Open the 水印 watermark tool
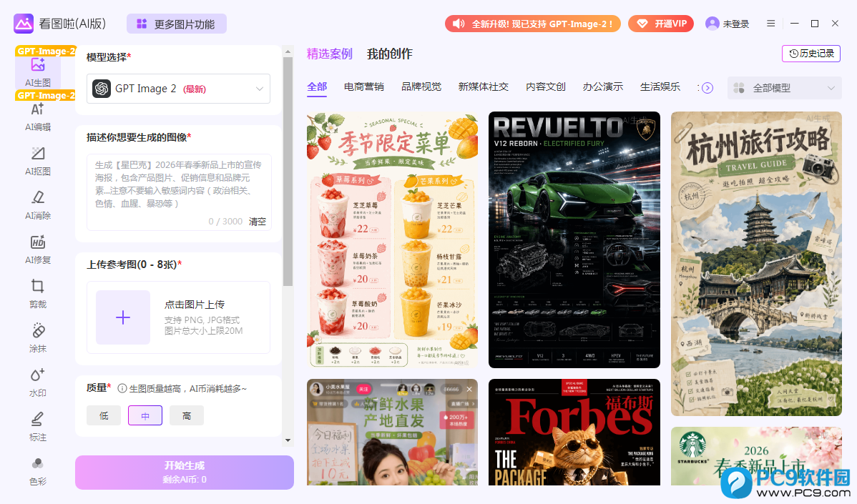Screen dimensions: 857x504 [x=38, y=382]
